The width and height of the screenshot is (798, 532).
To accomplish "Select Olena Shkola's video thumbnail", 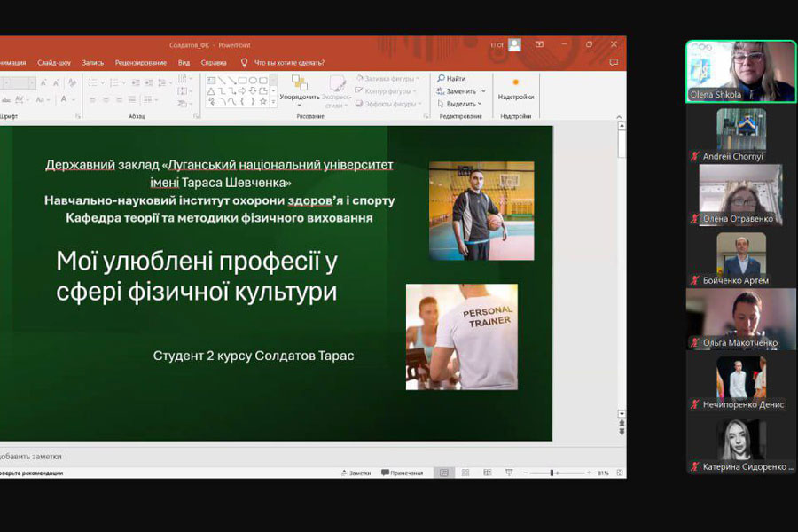I will coord(741,71).
